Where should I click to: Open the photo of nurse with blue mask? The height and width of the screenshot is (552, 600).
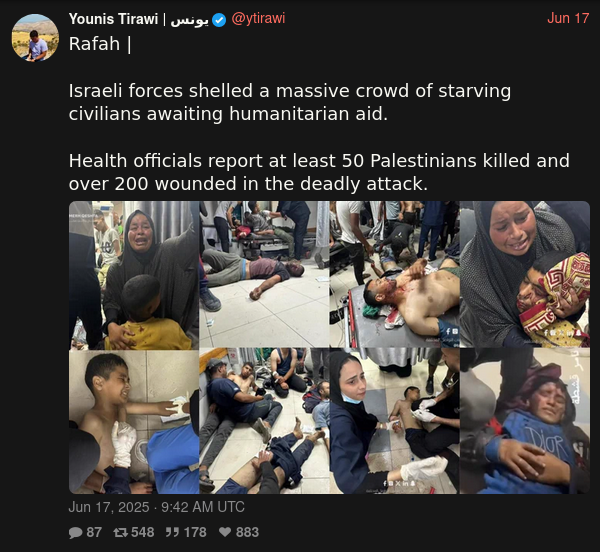pyautogui.click(x=395, y=421)
